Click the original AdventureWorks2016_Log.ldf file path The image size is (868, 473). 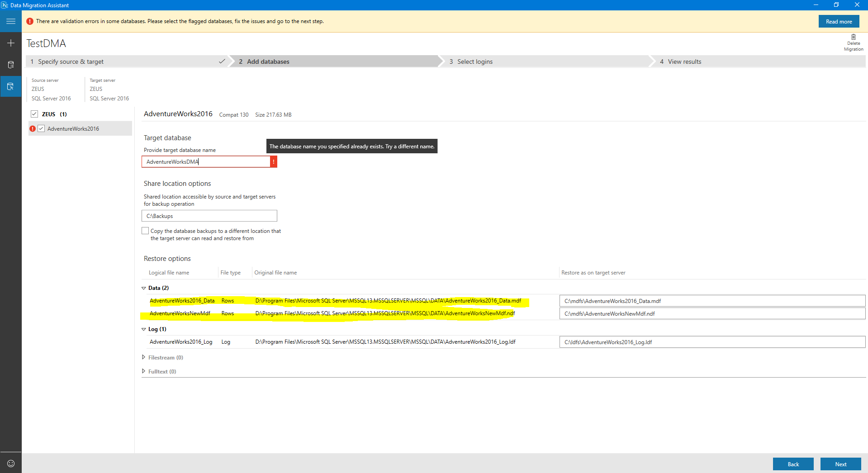pyautogui.click(x=385, y=342)
